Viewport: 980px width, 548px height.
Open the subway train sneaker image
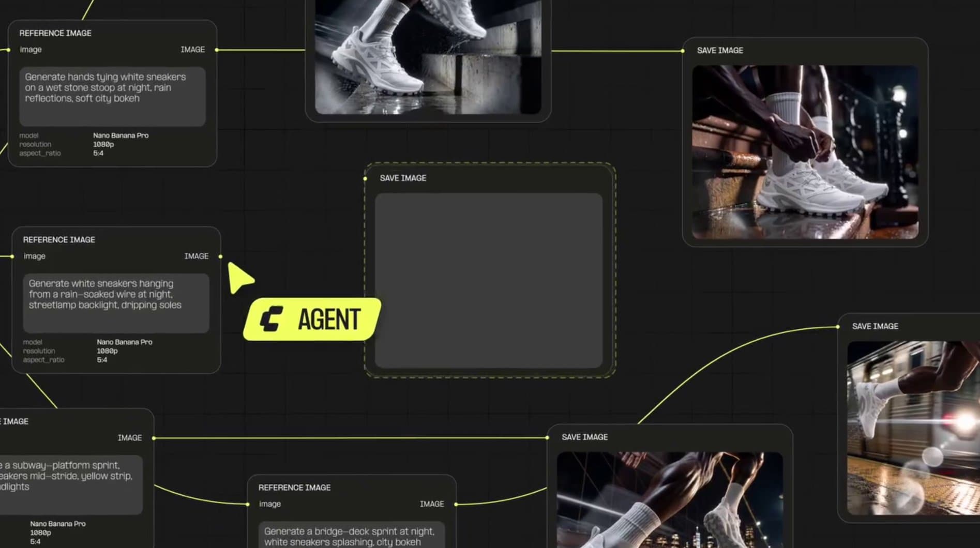pyautogui.click(x=913, y=428)
